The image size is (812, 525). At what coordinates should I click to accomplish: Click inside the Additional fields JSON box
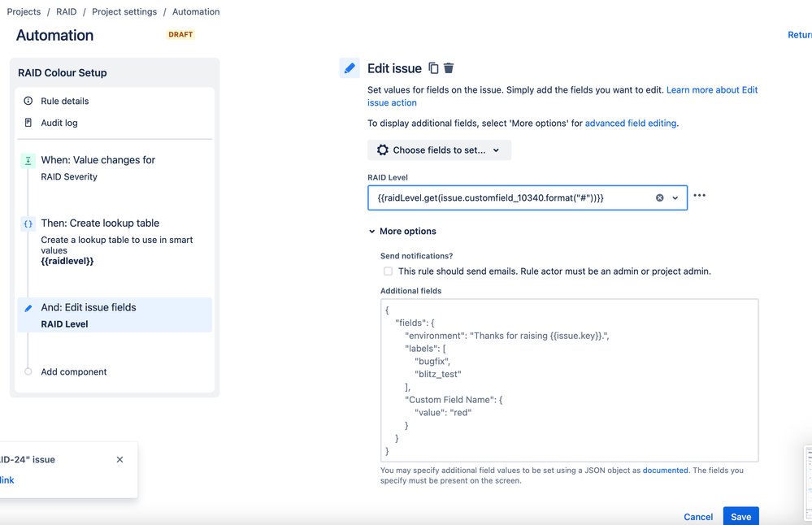(570, 380)
